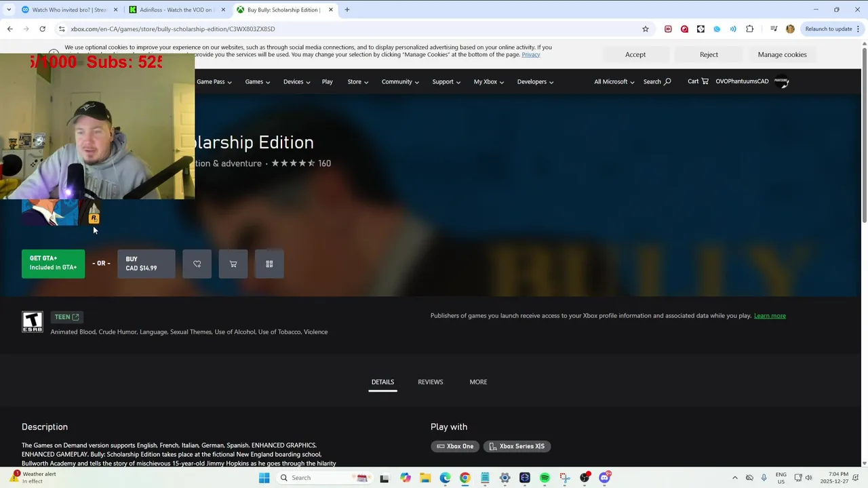Open the Learn more link
This screenshot has height=488, width=868.
770,316
